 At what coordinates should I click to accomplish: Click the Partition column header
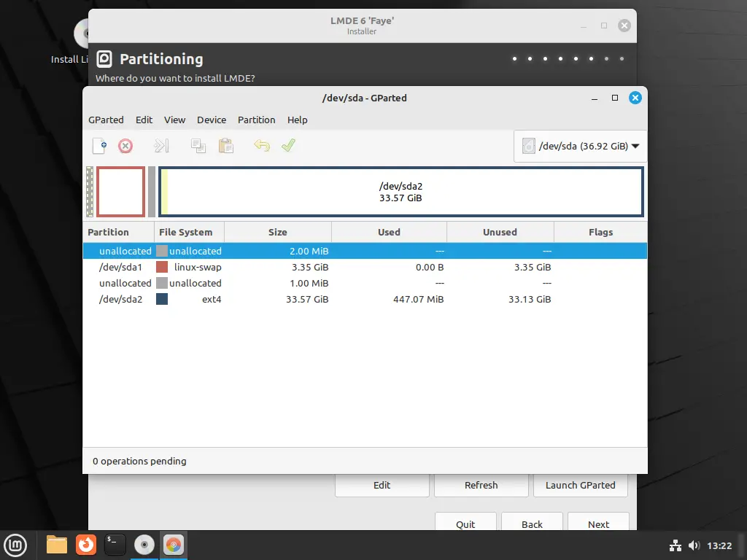click(x=119, y=233)
